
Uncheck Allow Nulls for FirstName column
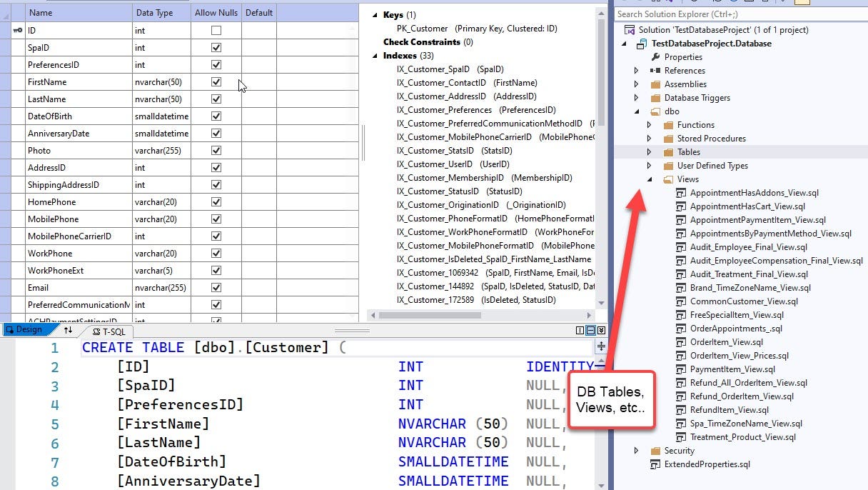[216, 81]
